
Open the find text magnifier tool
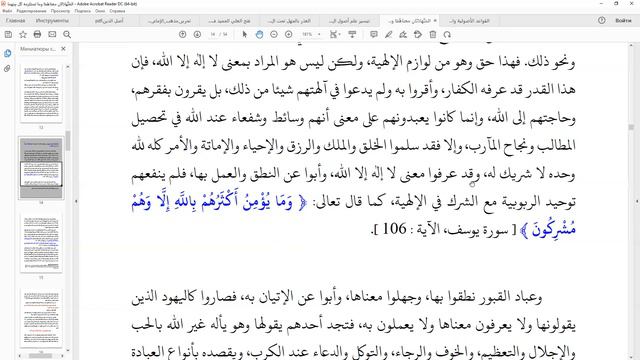[x=67, y=35]
